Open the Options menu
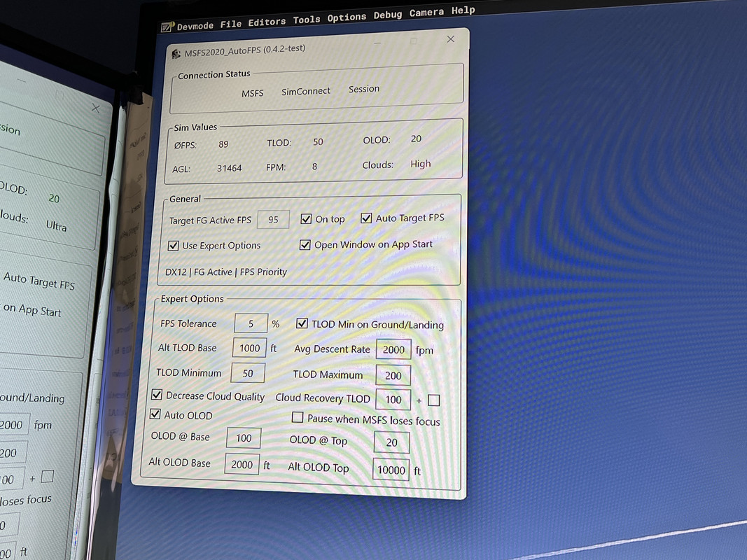 [x=347, y=17]
